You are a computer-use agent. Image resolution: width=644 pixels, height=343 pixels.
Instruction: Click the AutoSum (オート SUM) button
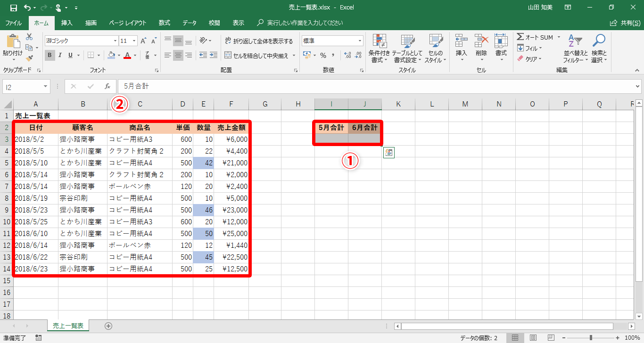pos(536,37)
